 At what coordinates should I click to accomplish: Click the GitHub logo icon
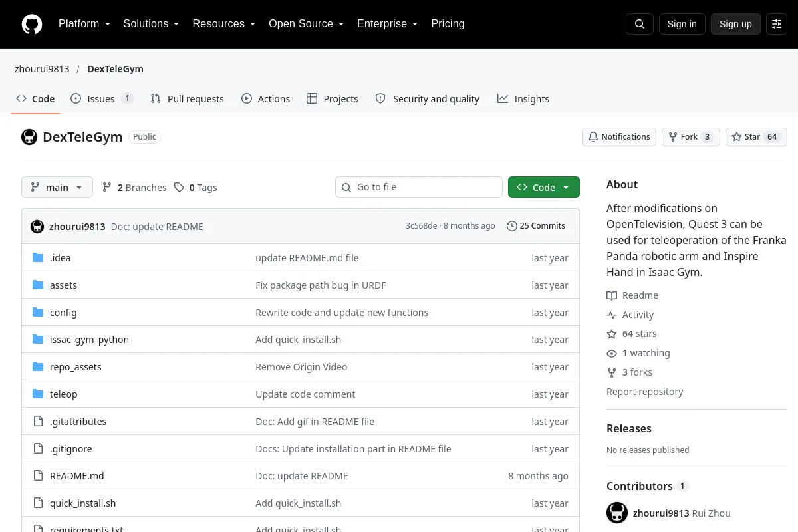[x=32, y=24]
